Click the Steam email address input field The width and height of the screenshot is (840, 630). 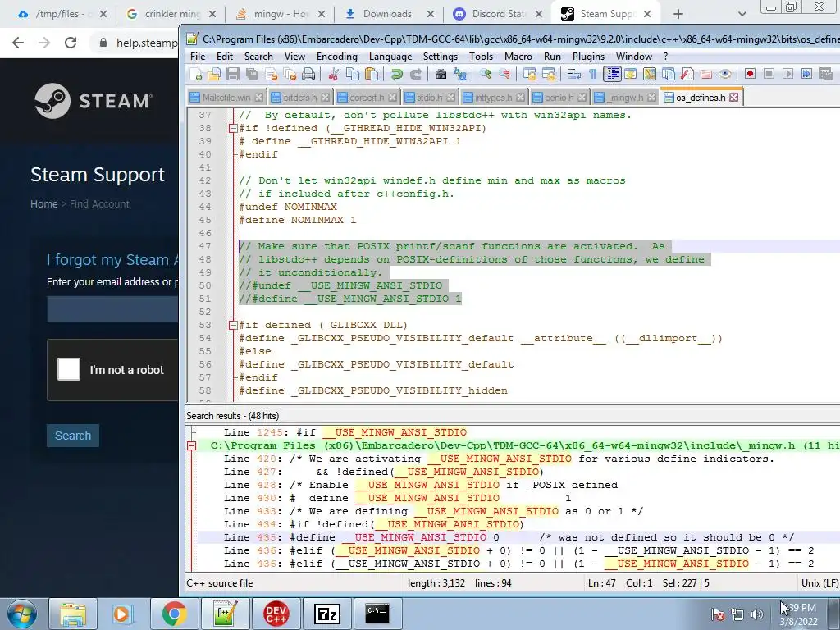click(112, 310)
